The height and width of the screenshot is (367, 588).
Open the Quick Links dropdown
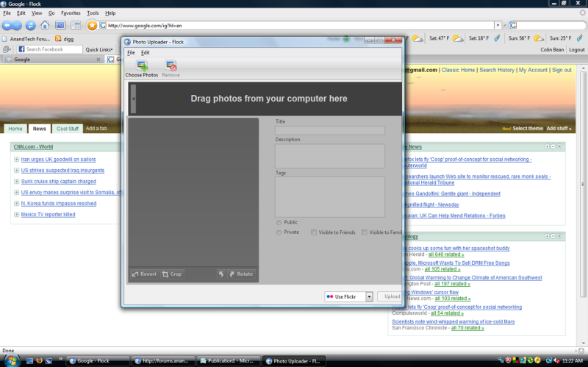[x=99, y=49]
